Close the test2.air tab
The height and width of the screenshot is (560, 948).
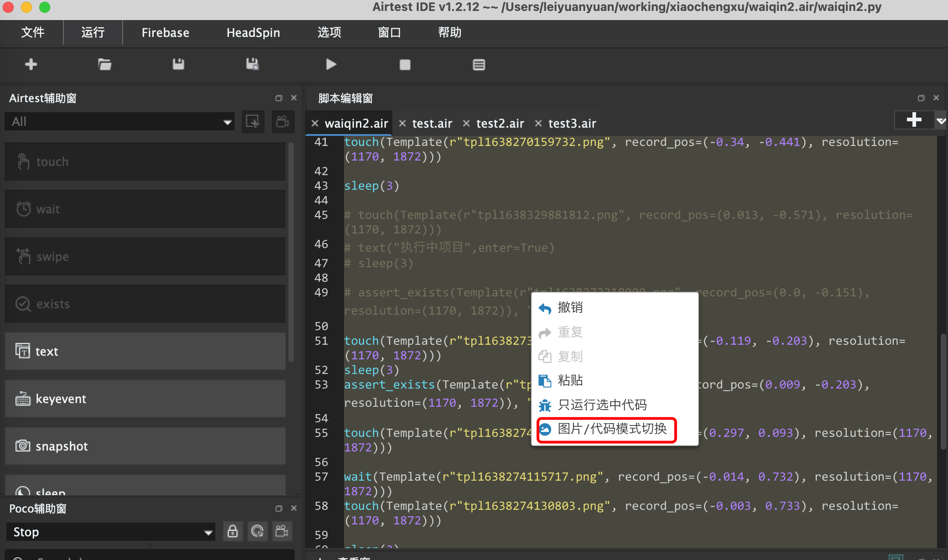tap(466, 123)
